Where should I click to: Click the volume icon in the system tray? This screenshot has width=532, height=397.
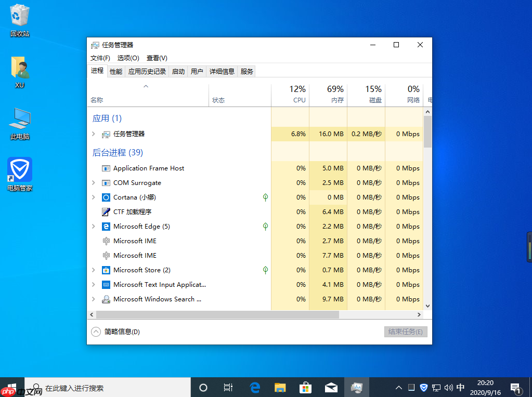coord(448,387)
